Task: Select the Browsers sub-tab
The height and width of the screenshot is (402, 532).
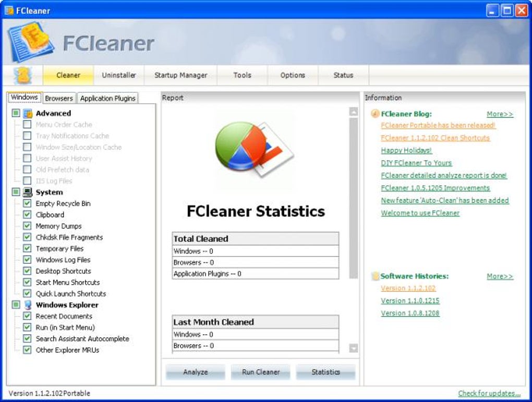Action: click(x=59, y=99)
